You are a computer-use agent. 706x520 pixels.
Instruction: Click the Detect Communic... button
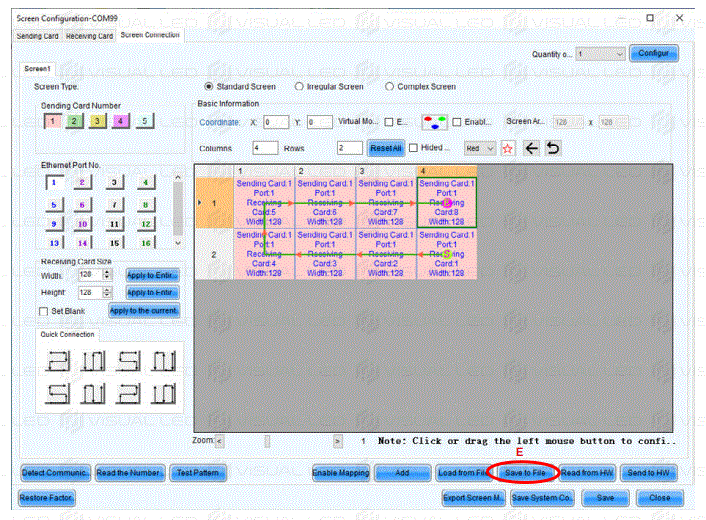tap(55, 473)
